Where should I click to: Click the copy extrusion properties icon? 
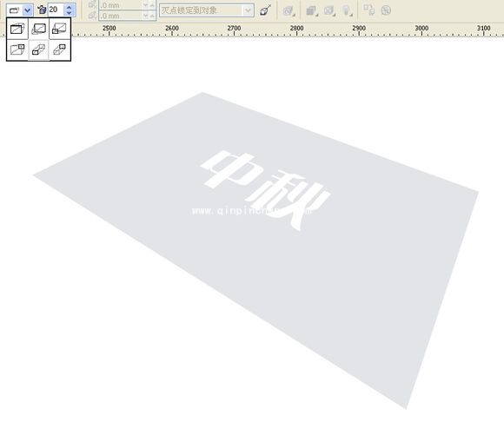pyautogui.click(x=369, y=10)
